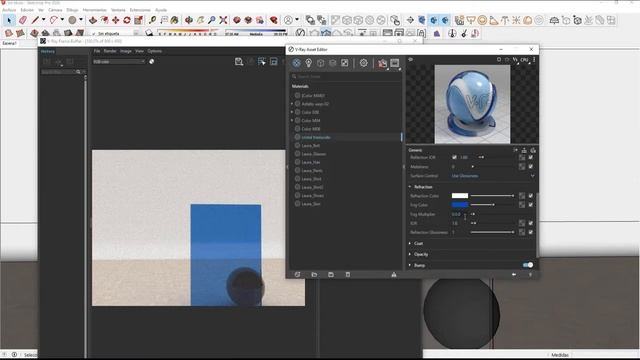The image size is (640, 360).
Task: Expand the Coat section
Action: (x=410, y=243)
